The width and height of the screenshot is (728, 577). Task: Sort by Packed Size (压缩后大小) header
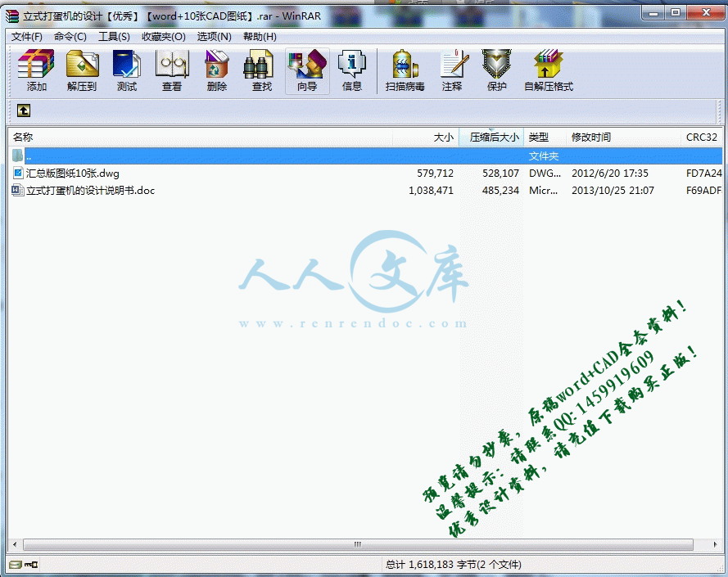pos(491,137)
